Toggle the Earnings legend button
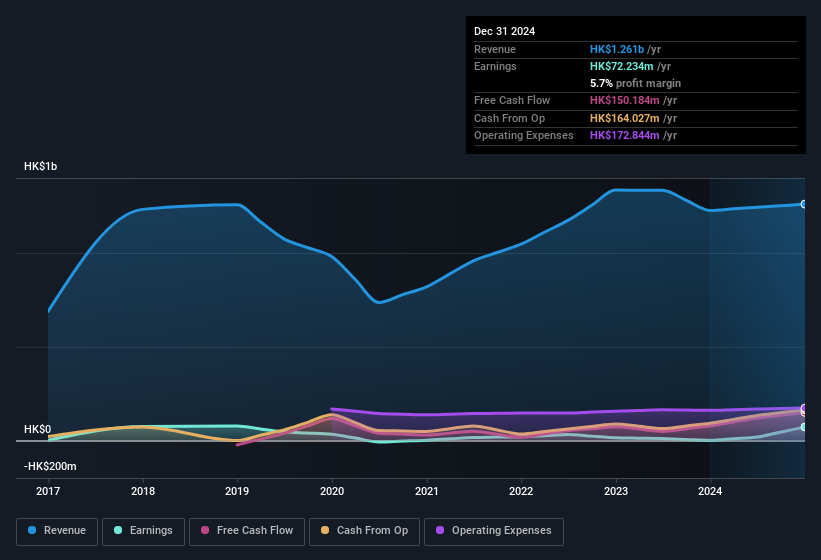This screenshot has width=821, height=560. [x=143, y=531]
